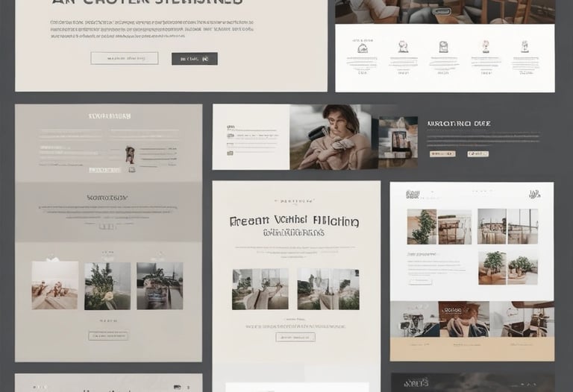Click the wider beige button in the dark banner
The width and height of the screenshot is (573, 392).
442,154
